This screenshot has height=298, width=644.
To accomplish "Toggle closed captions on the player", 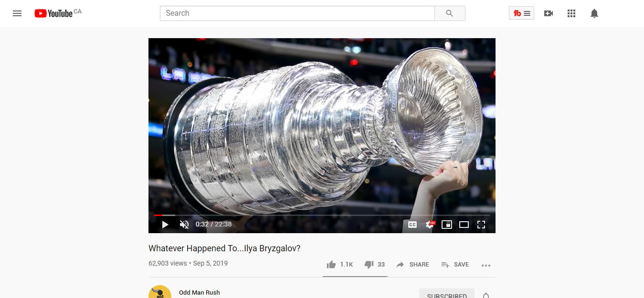I will point(412,224).
